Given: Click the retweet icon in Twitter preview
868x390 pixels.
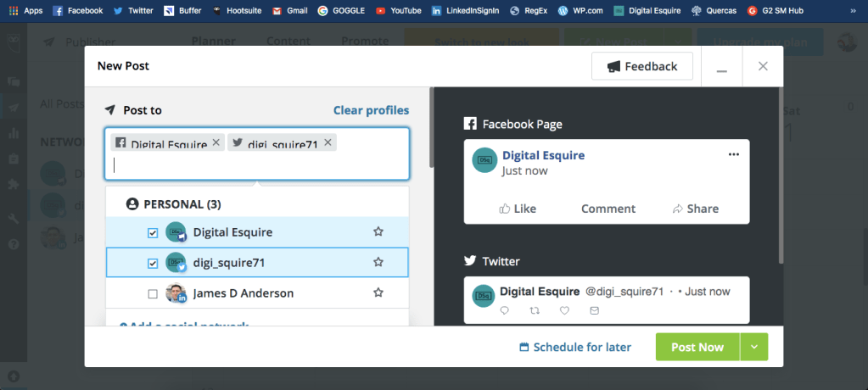Looking at the screenshot, I should coord(534,311).
